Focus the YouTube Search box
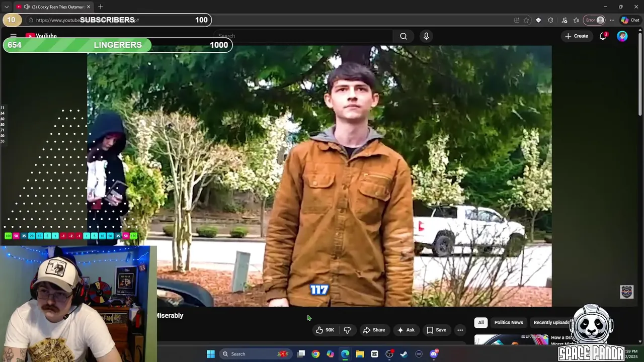This screenshot has height=362, width=644. [304, 36]
